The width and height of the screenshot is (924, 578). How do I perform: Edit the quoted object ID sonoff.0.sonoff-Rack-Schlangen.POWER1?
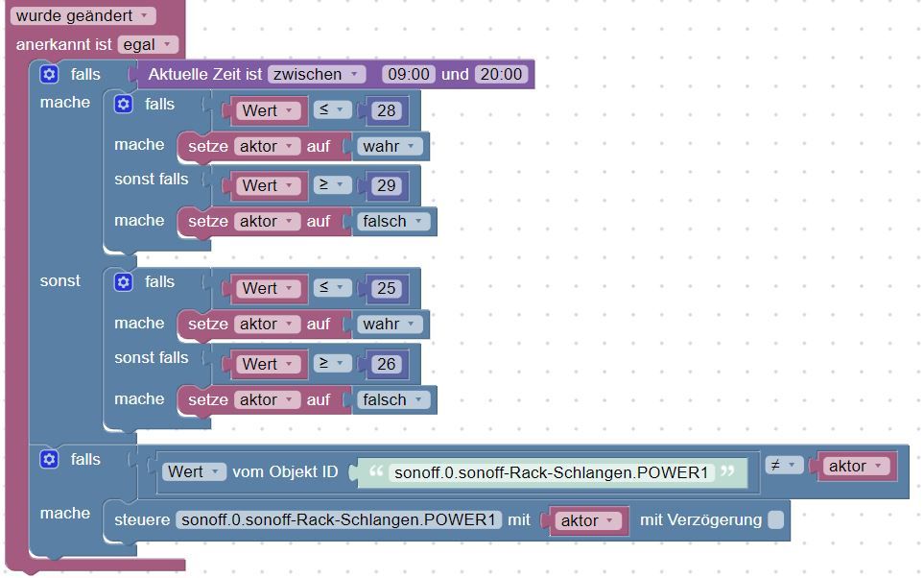(x=551, y=472)
